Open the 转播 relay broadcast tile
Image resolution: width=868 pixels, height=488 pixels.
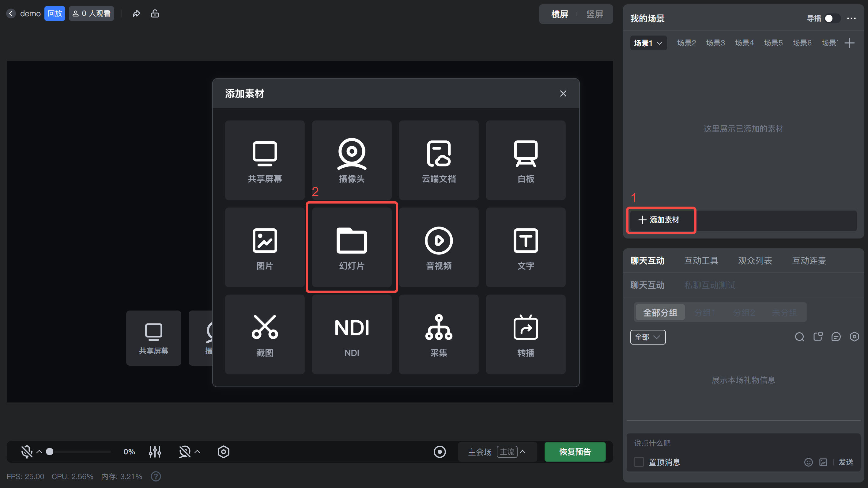(525, 334)
